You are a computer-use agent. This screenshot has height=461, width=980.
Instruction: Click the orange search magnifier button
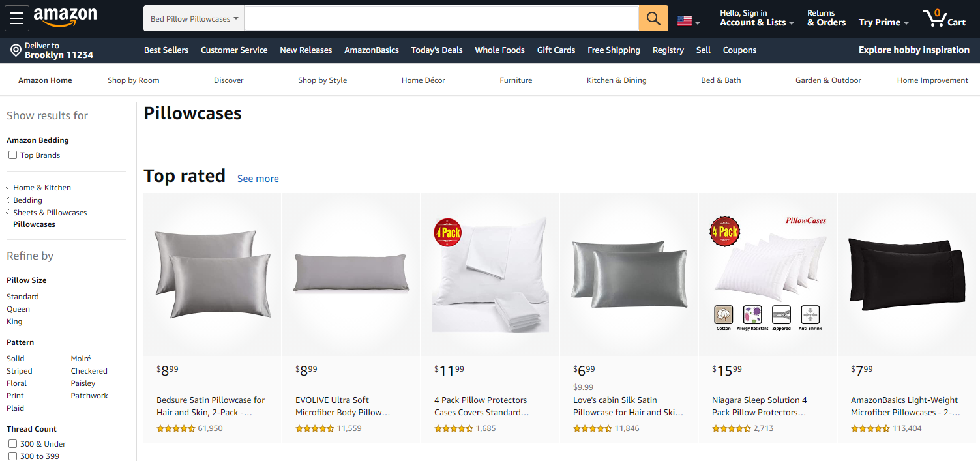pyautogui.click(x=653, y=18)
